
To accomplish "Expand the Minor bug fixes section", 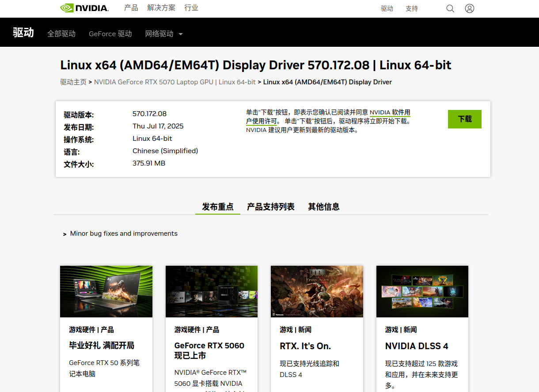I will point(65,234).
